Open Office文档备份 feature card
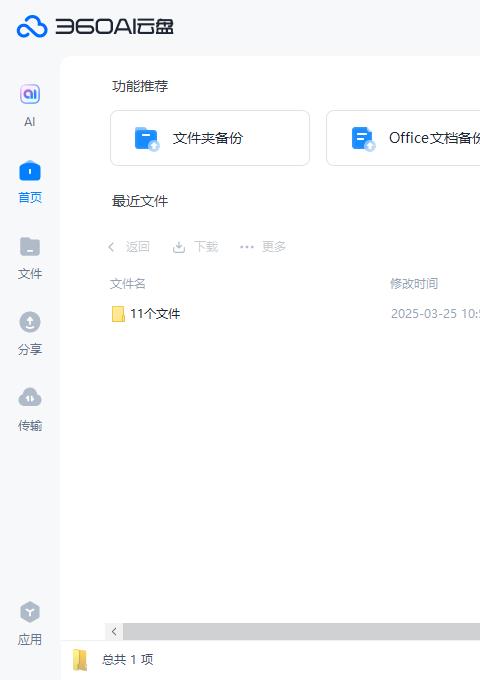The width and height of the screenshot is (480, 680). coord(403,138)
